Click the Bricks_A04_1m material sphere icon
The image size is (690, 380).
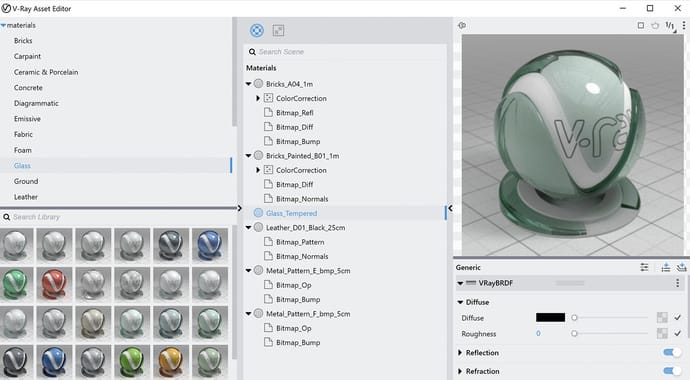coord(258,84)
